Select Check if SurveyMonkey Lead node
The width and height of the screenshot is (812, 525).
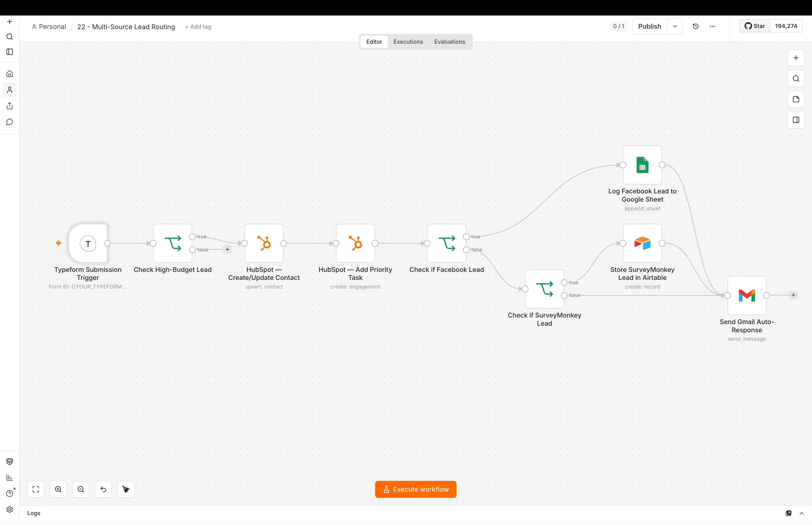(x=545, y=289)
